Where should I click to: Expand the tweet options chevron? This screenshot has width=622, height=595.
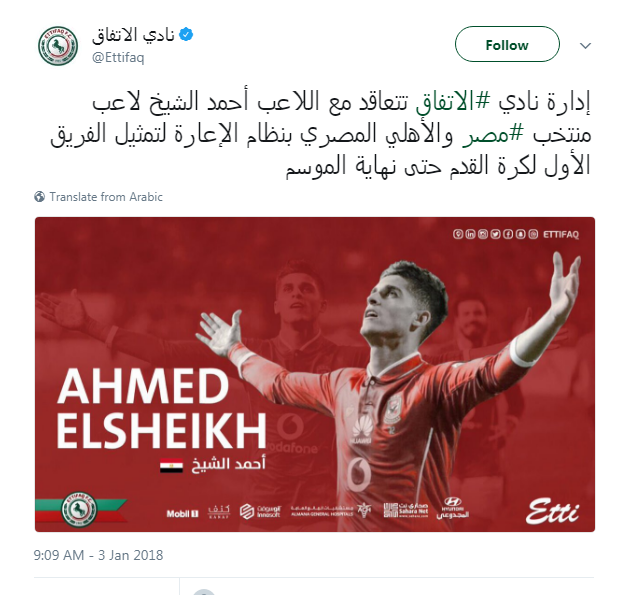[x=586, y=46]
